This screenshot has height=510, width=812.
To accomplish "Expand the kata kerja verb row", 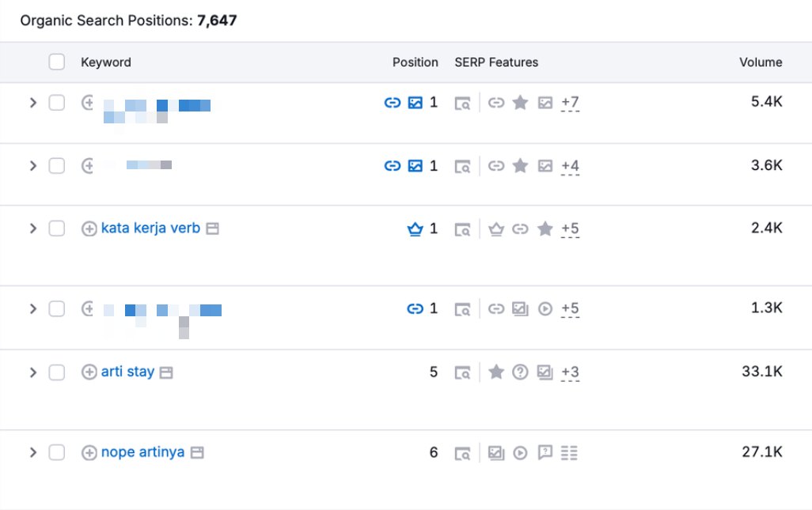I will 33,228.
